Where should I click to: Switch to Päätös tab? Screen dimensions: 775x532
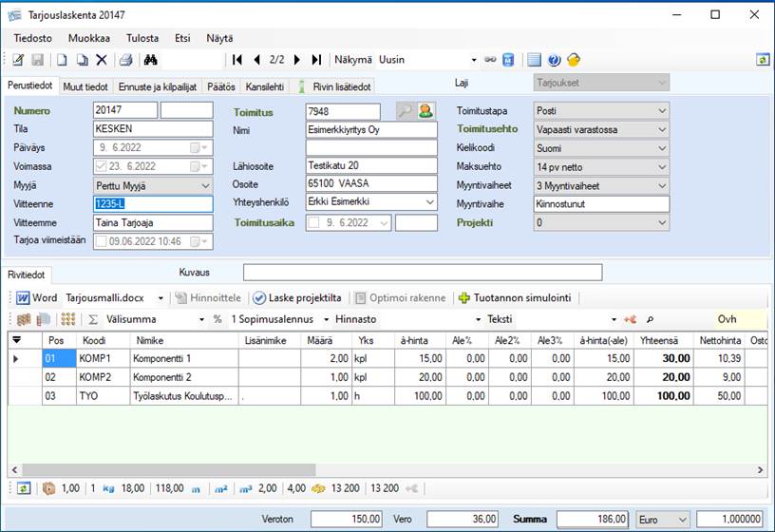(x=221, y=86)
